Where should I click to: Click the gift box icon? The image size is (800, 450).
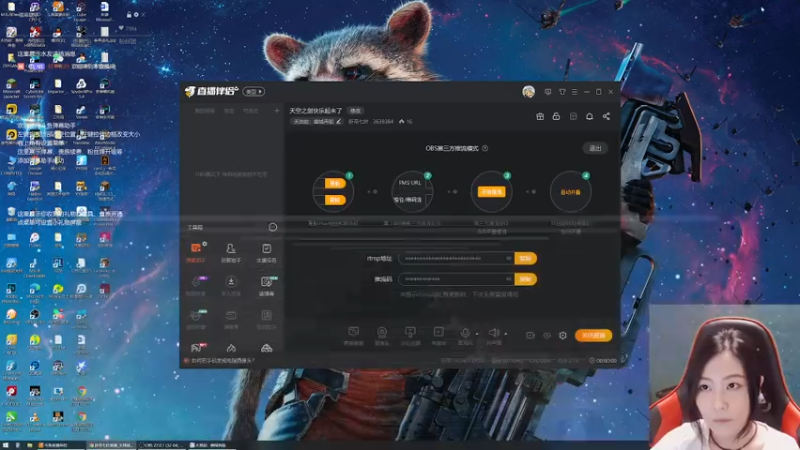point(540,116)
